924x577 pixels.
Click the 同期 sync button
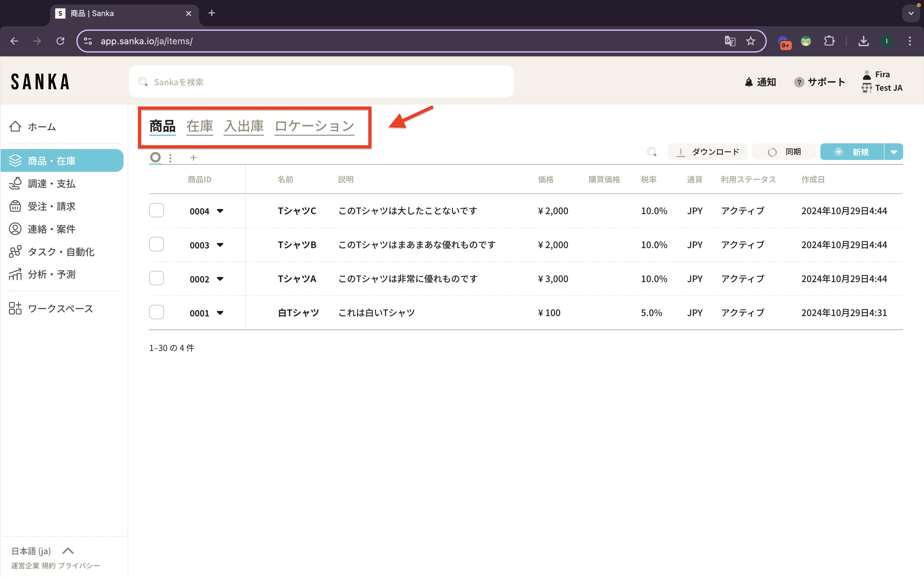[784, 152]
